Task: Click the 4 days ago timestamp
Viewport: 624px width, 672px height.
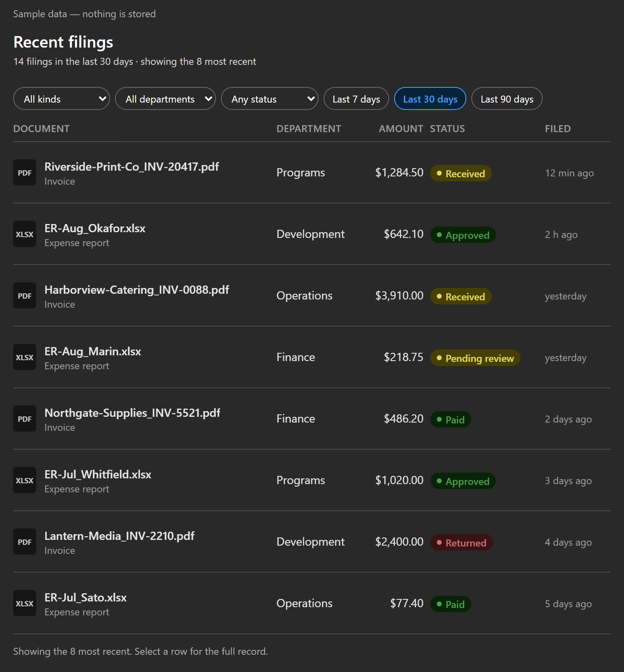Action: [x=568, y=542]
